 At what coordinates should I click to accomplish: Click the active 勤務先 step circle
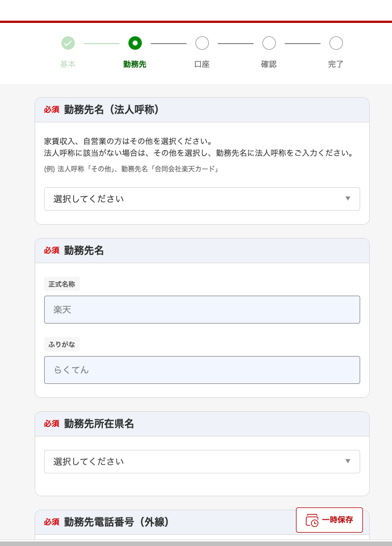(x=135, y=43)
